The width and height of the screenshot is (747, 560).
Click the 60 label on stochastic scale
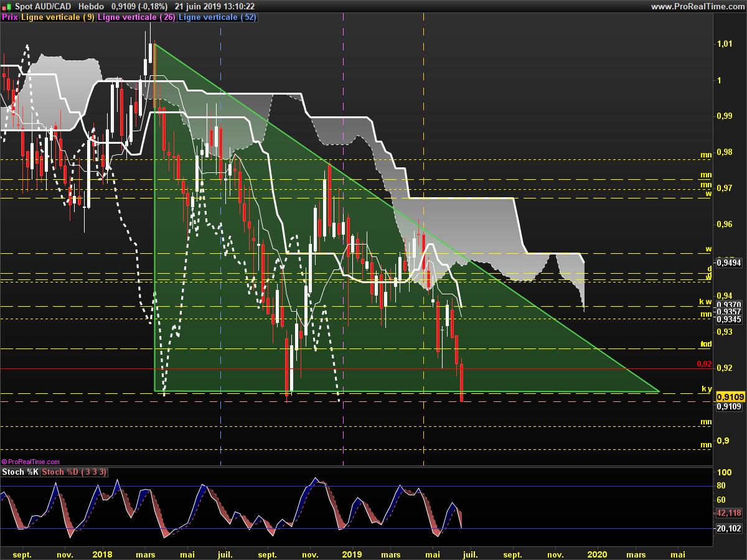coord(721,500)
